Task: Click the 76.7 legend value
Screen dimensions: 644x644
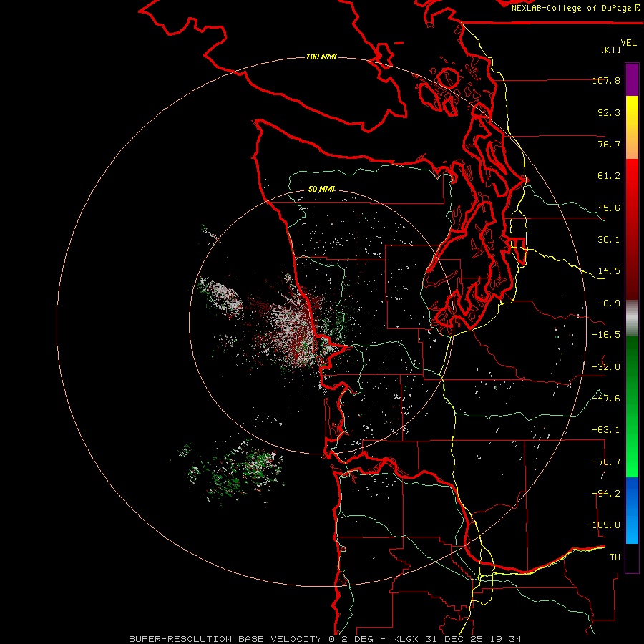Action: (x=609, y=144)
